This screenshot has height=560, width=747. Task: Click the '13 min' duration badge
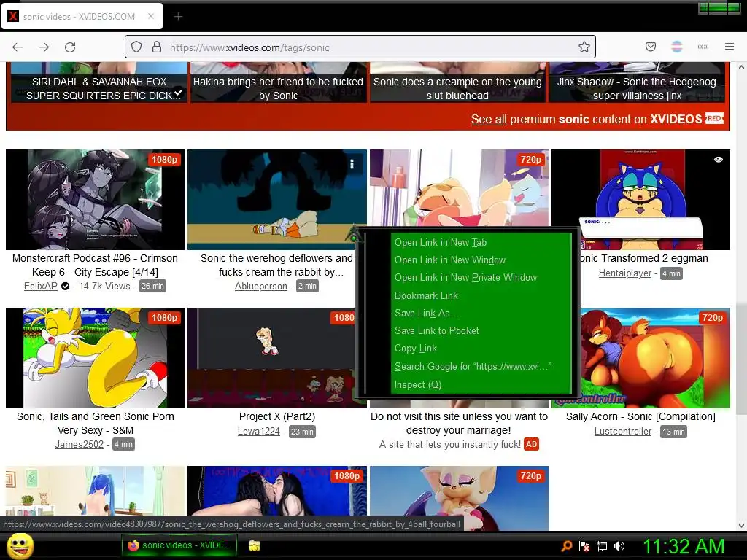[673, 432]
